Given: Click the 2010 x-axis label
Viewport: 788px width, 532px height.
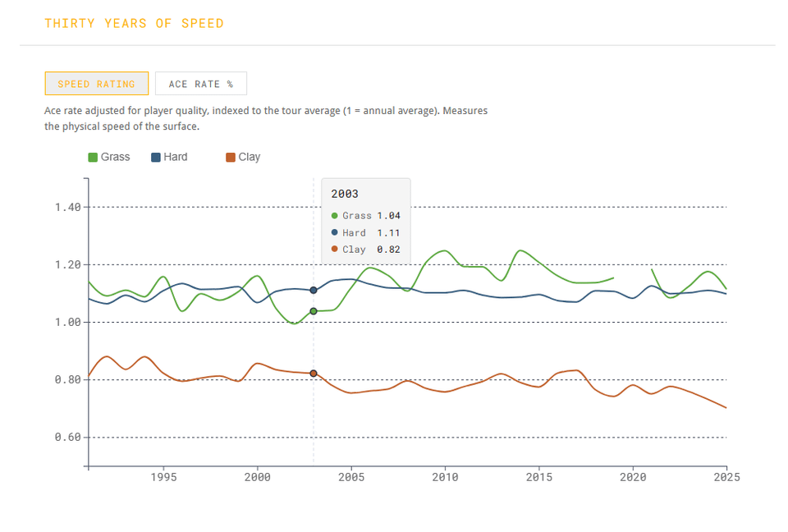Looking at the screenshot, I should pos(445,477).
